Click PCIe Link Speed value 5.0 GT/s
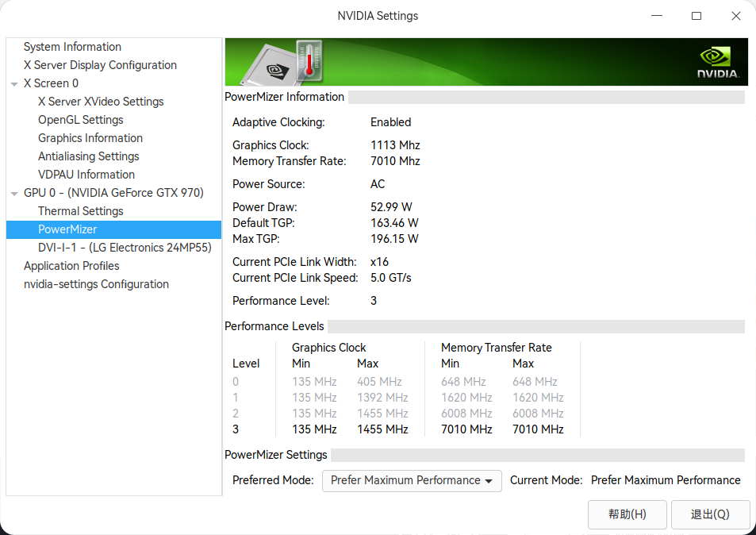The height and width of the screenshot is (535, 756). coord(390,279)
